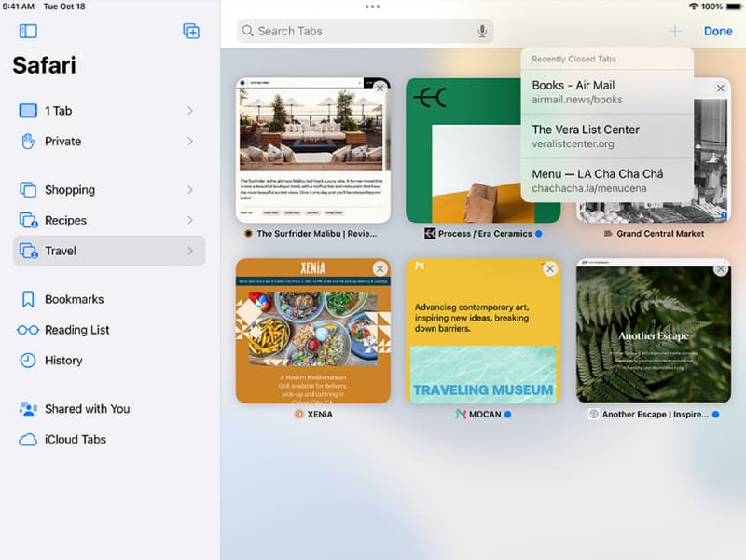Tap the 9:41 AM clock in status bar
The width and height of the screenshot is (746, 560).
click(x=19, y=7)
